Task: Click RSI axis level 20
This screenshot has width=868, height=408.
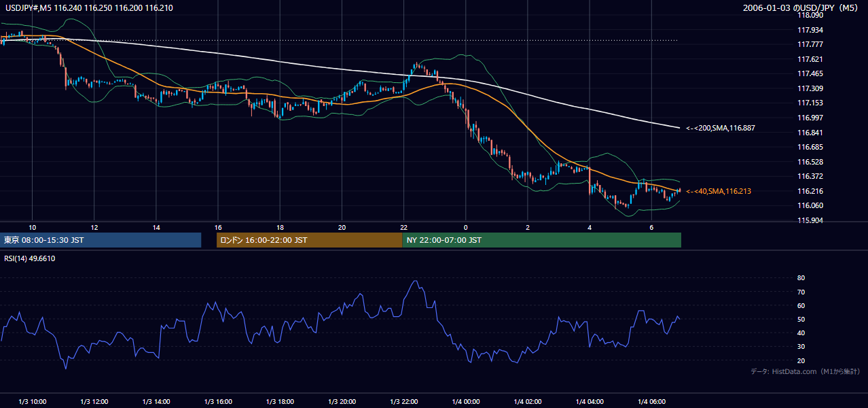Action: [x=801, y=360]
